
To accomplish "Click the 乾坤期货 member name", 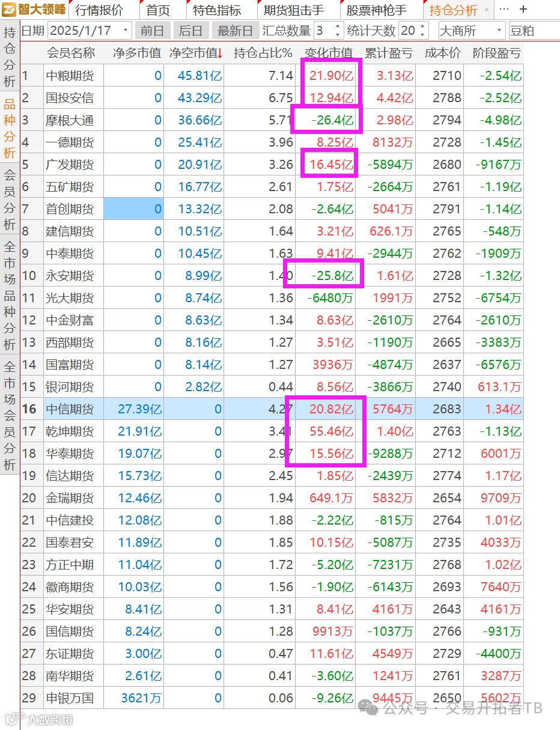I will (70, 431).
